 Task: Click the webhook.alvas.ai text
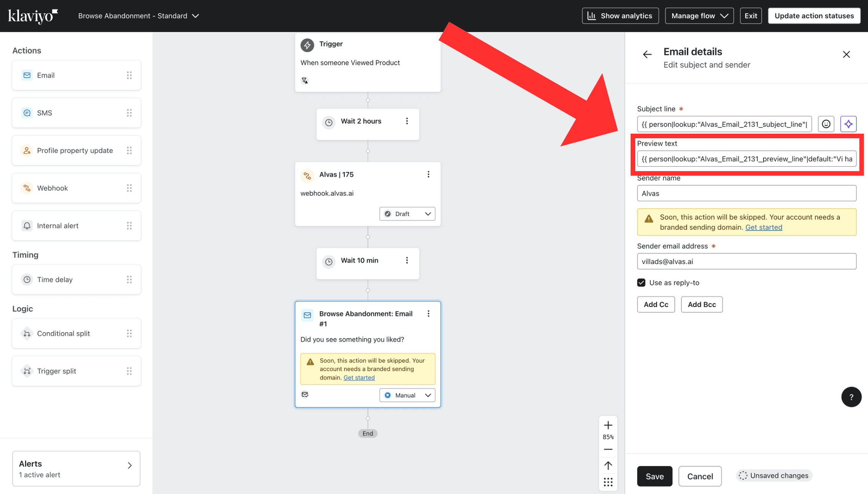click(327, 193)
